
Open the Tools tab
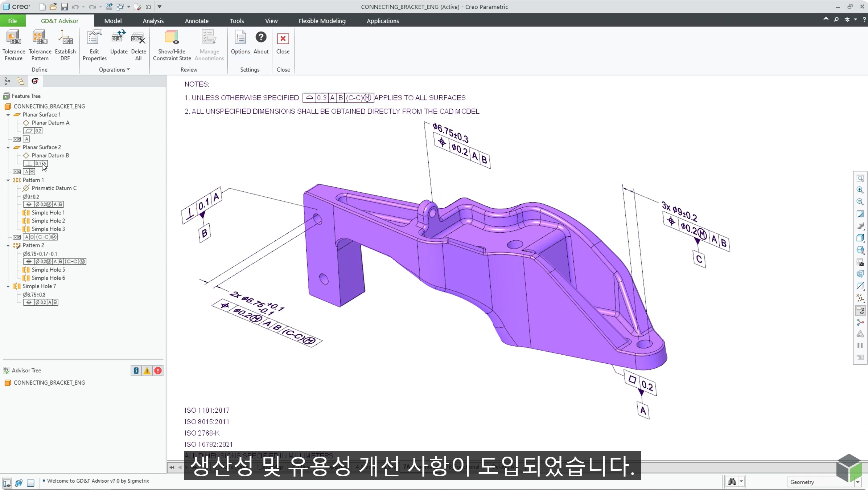click(x=237, y=21)
